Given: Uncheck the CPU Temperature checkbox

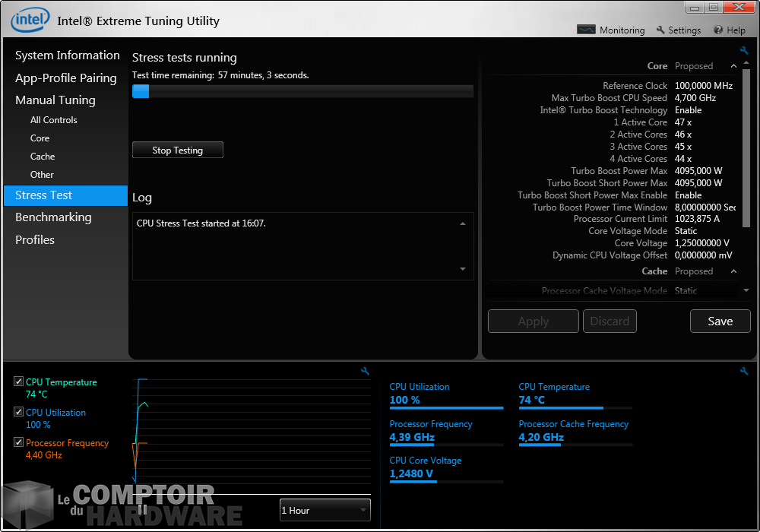Looking at the screenshot, I should coord(19,382).
